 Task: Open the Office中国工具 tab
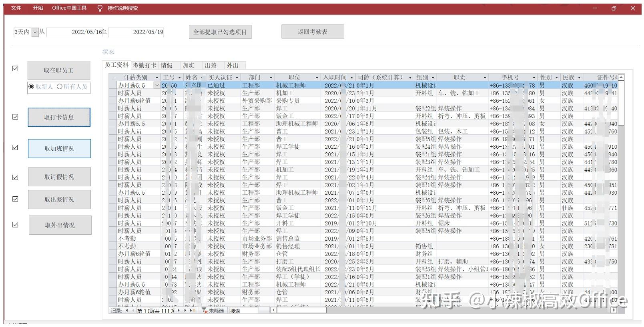(69, 8)
